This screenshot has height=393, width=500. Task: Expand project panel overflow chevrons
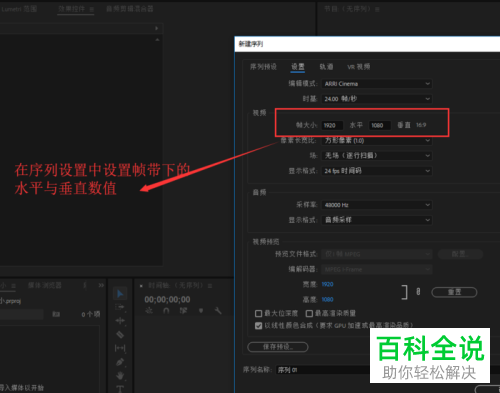pos(101,285)
